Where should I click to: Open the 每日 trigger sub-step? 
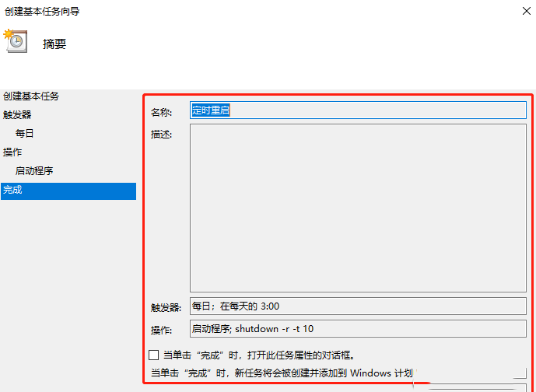pyautogui.click(x=25, y=133)
